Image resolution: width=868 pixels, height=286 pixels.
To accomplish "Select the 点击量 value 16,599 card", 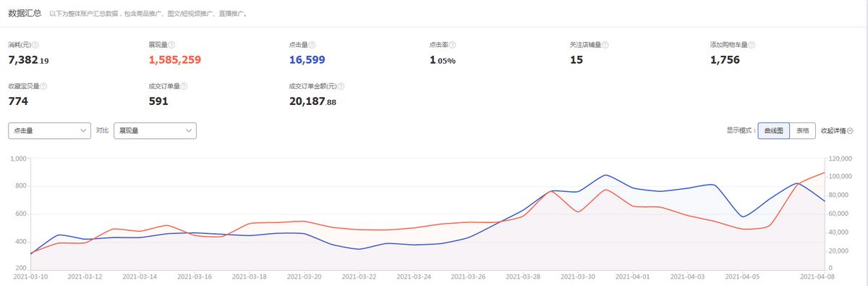I will coord(308,60).
